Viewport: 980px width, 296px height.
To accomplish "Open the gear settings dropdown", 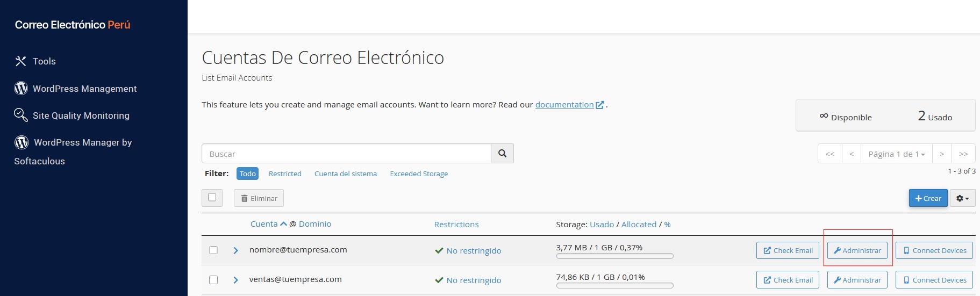I will (x=962, y=198).
